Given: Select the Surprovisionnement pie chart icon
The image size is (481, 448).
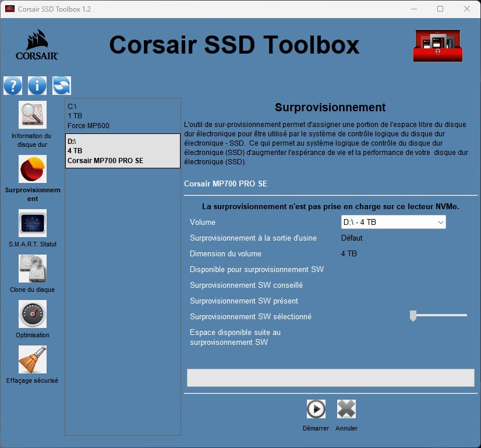Looking at the screenshot, I should tap(33, 169).
